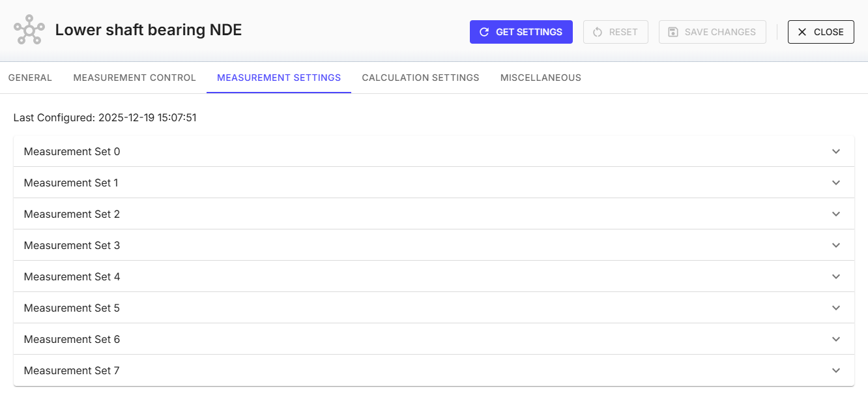The image size is (868, 399).
Task: Click the X icon in Close button
Action: (x=802, y=32)
